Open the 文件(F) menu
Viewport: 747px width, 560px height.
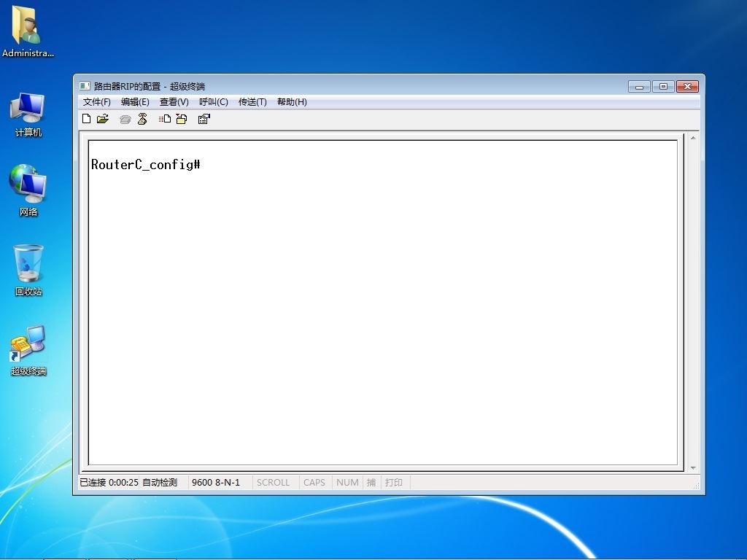pos(97,102)
